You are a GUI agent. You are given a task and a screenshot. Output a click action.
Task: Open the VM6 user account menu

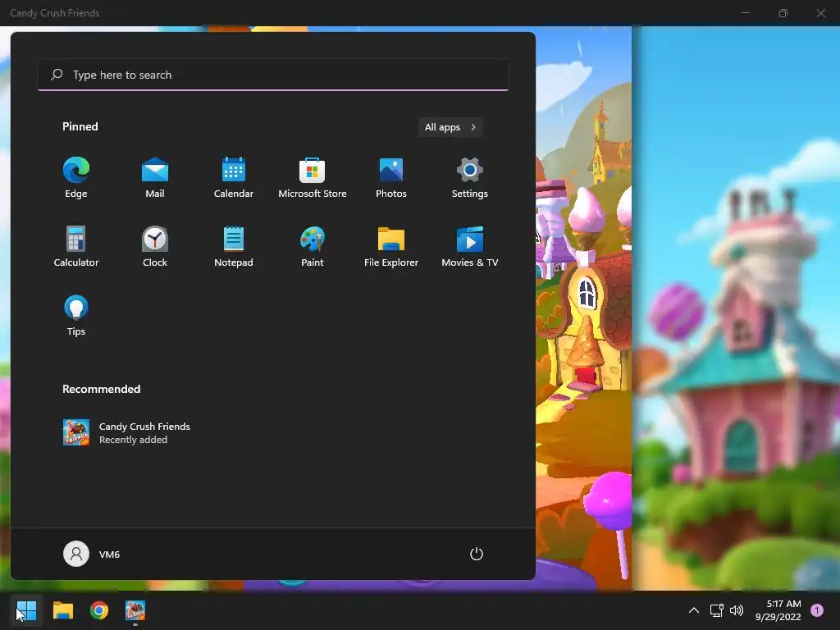pyautogui.click(x=92, y=554)
